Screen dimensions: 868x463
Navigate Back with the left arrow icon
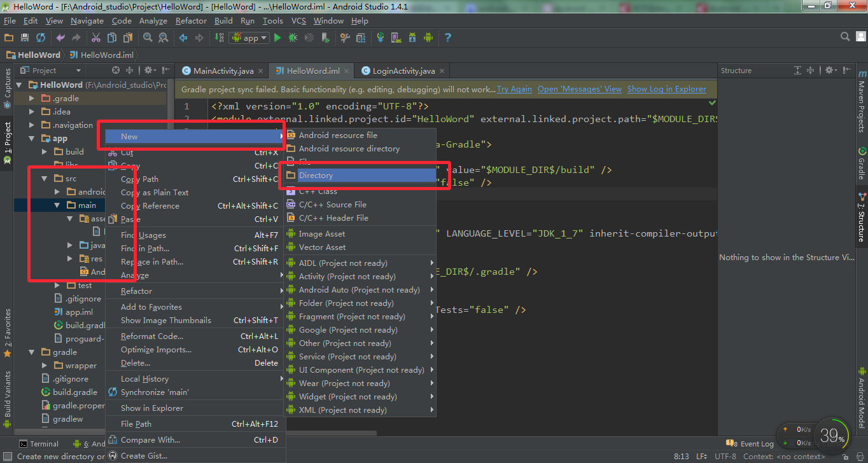[183, 38]
